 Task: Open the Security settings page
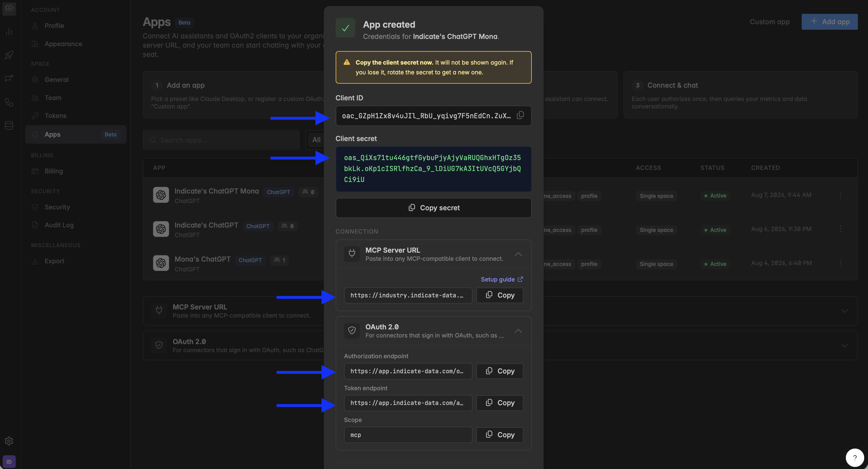[76, 207]
